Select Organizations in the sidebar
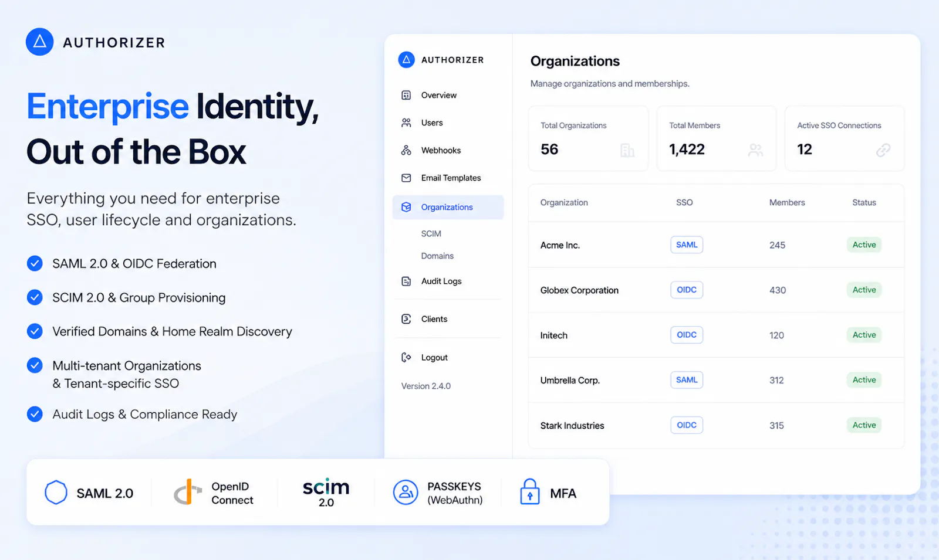The height and width of the screenshot is (560, 939). [x=448, y=207]
